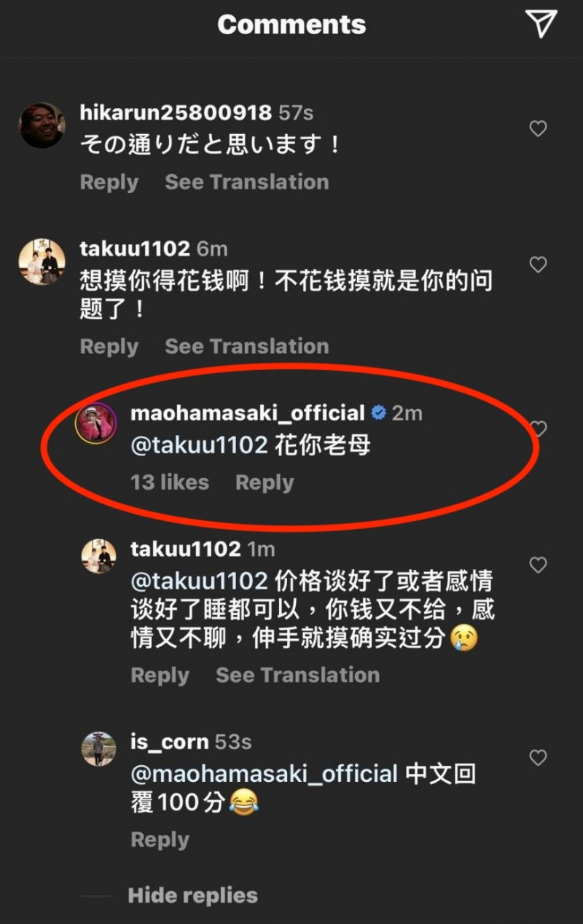
Task: Like takuu1102's first comment
Action: point(538,266)
